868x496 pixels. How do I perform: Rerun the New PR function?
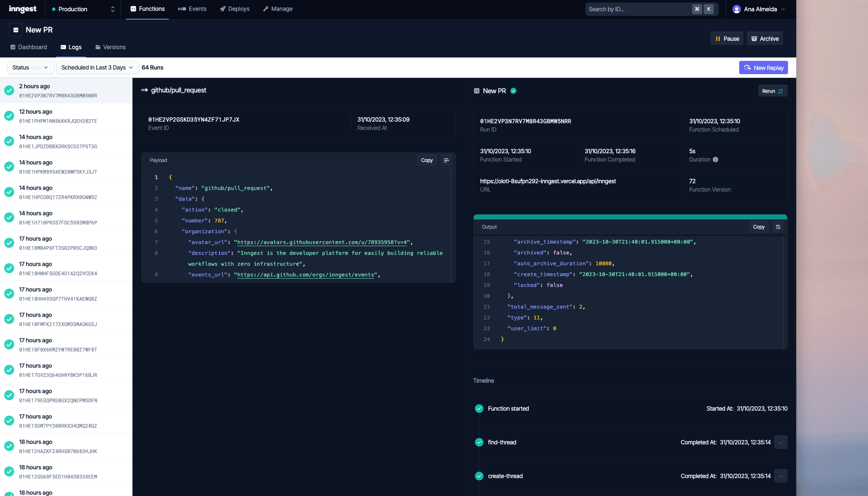pos(772,91)
